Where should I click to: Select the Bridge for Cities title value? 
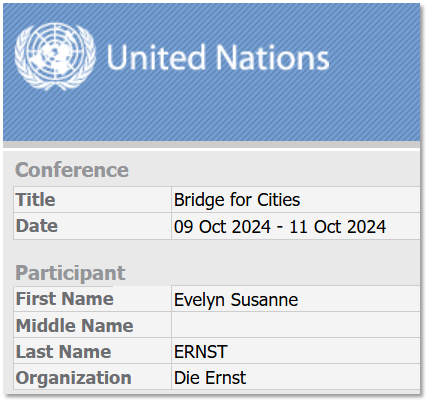tap(237, 200)
